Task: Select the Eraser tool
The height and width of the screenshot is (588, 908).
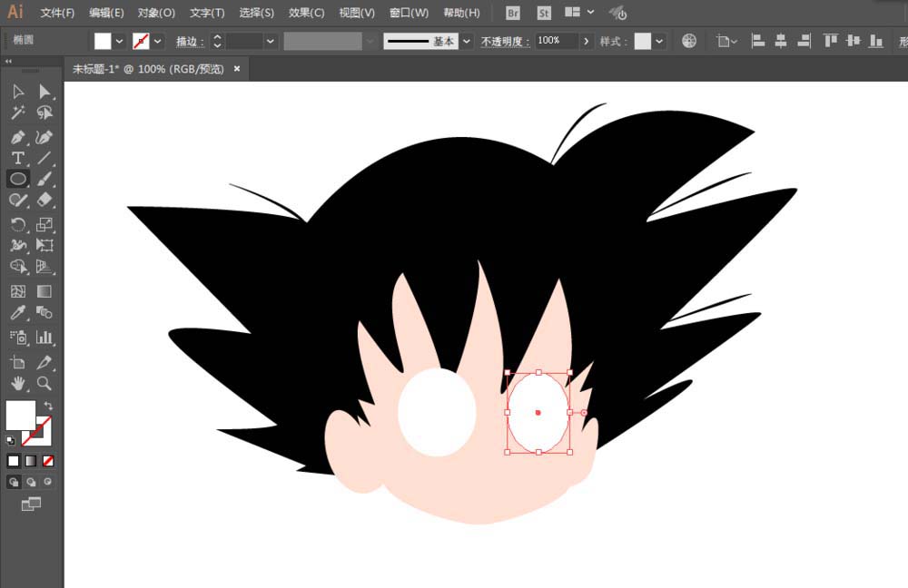Action: (44, 200)
